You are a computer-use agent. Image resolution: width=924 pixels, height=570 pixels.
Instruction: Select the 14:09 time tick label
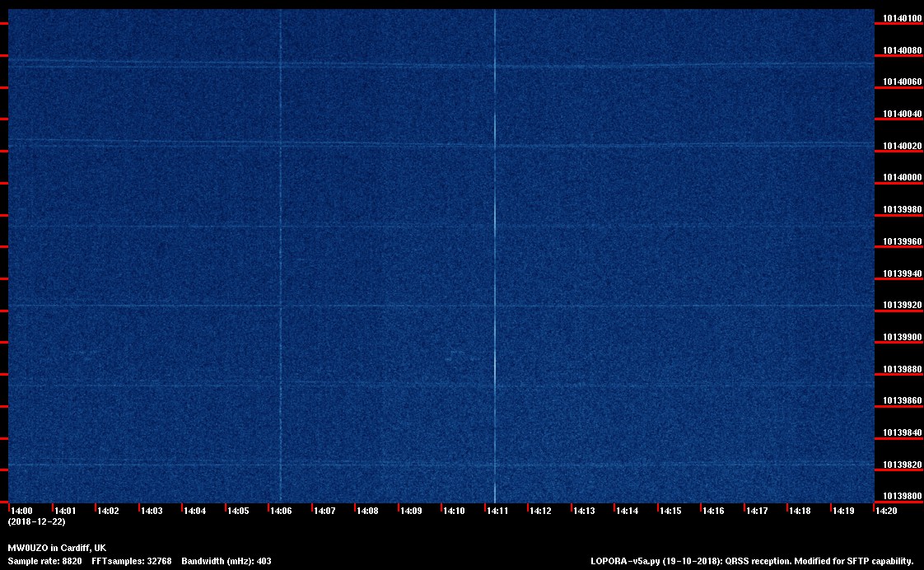point(411,511)
